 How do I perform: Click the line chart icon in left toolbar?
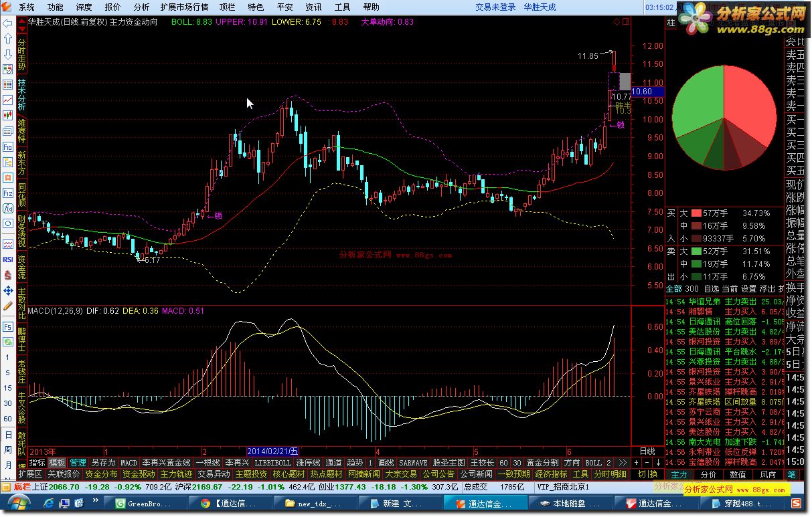(x=7, y=100)
